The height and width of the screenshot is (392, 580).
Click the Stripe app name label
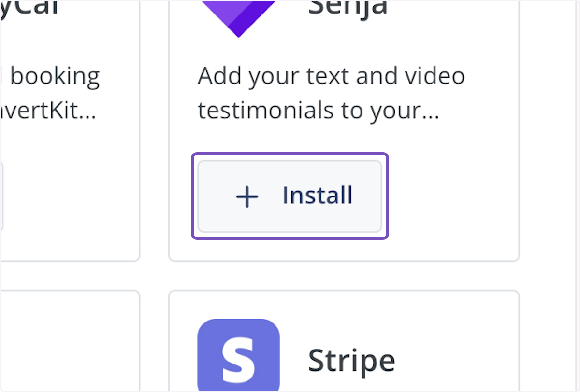point(351,360)
